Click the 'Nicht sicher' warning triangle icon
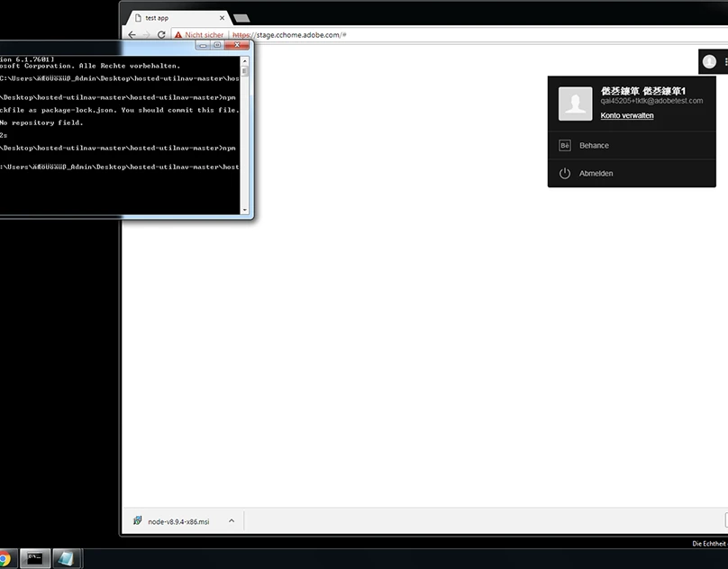The image size is (728, 569). pyautogui.click(x=178, y=35)
